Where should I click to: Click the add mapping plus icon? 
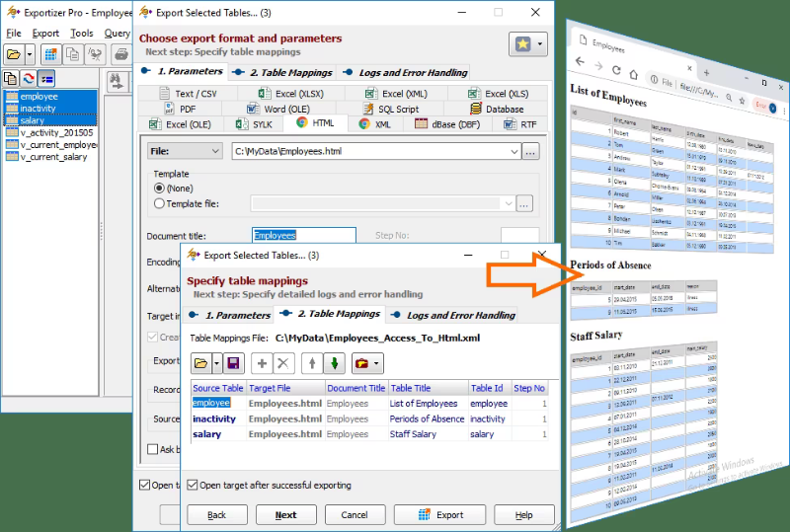[x=262, y=363]
